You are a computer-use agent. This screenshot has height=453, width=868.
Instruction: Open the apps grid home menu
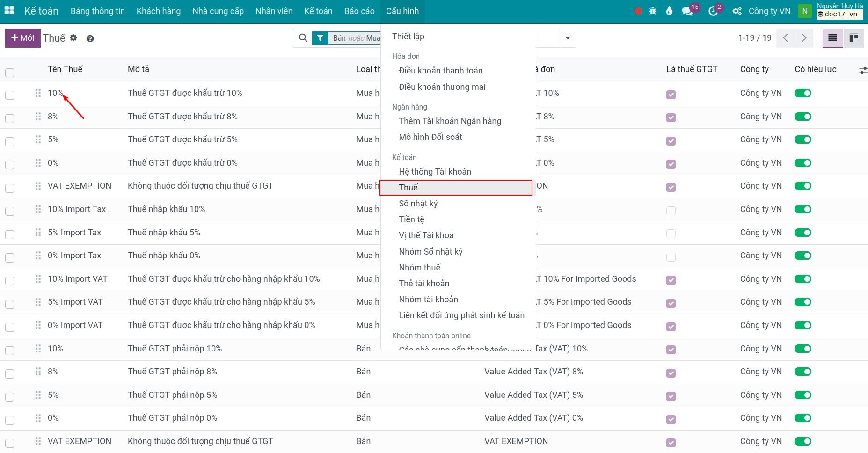[9, 11]
